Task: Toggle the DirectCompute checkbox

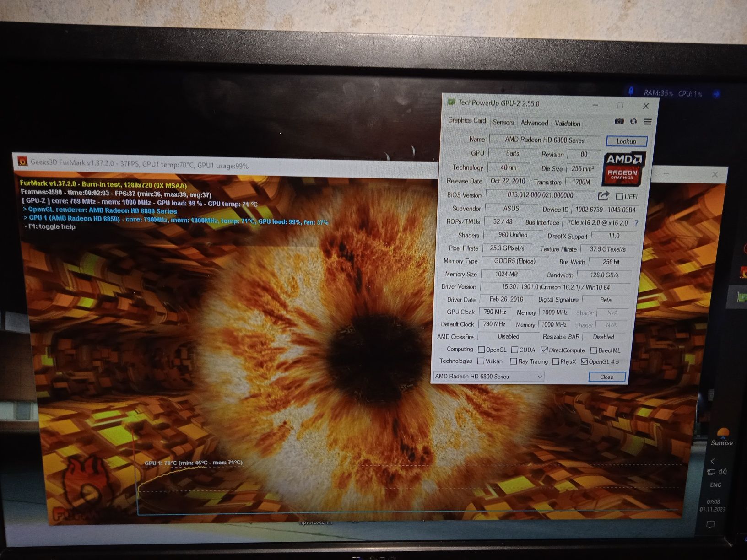Action: pyautogui.click(x=544, y=350)
